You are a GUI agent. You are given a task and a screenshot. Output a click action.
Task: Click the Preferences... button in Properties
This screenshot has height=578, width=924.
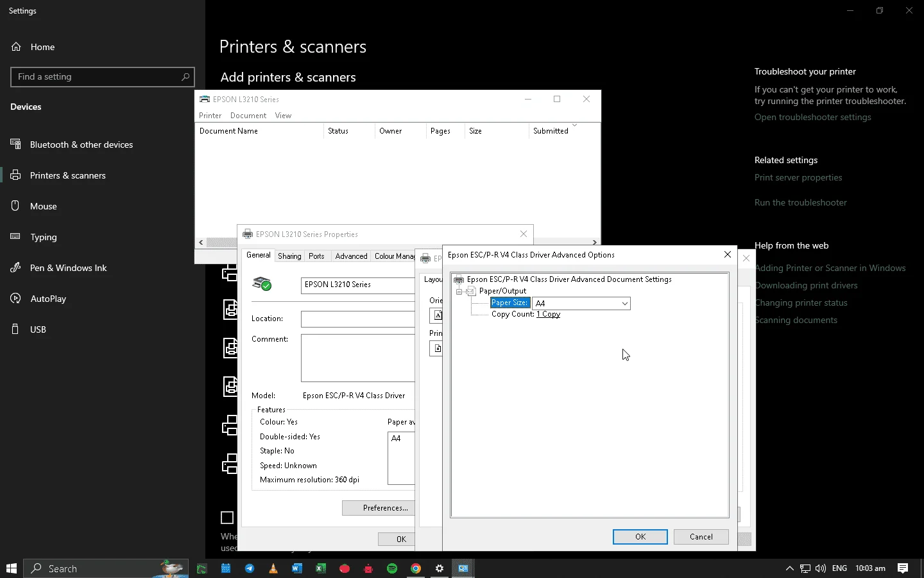(x=379, y=508)
